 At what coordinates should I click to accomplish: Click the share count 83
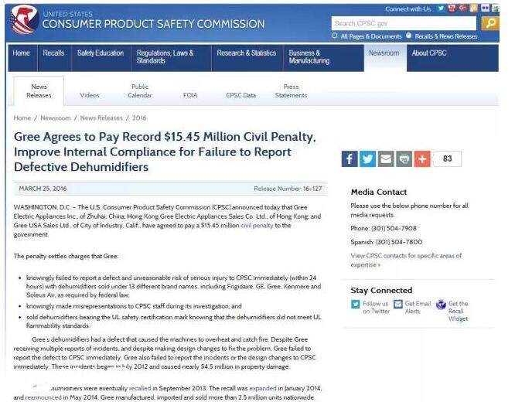tap(448, 158)
